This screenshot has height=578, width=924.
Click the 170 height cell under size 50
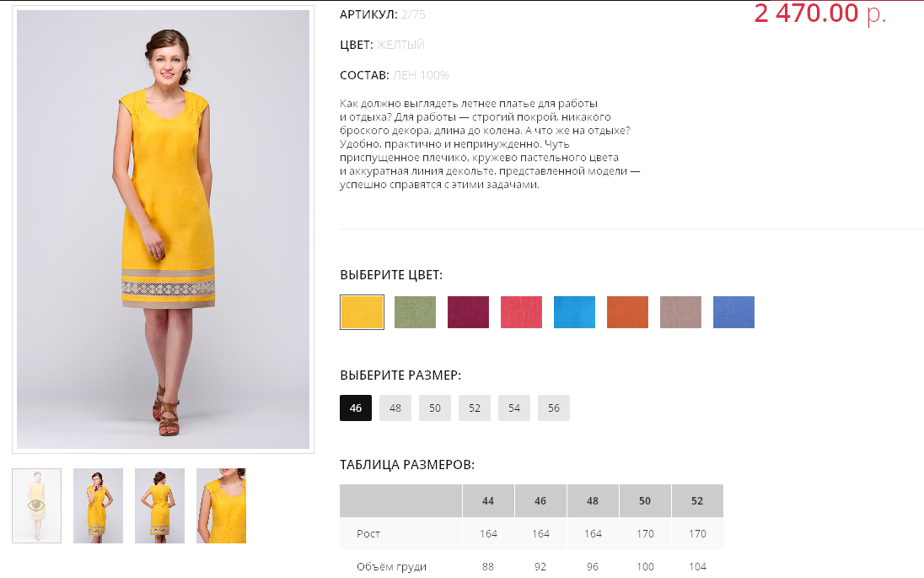pos(645,534)
